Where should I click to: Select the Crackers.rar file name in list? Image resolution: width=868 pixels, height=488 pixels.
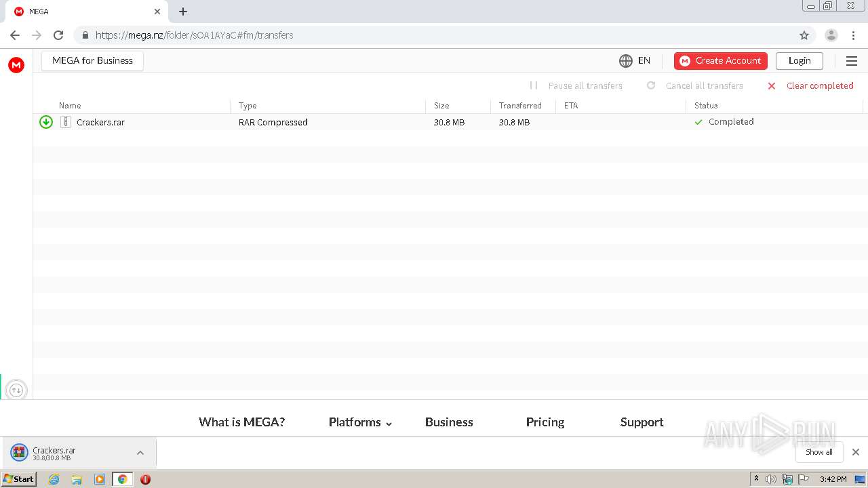tap(100, 123)
